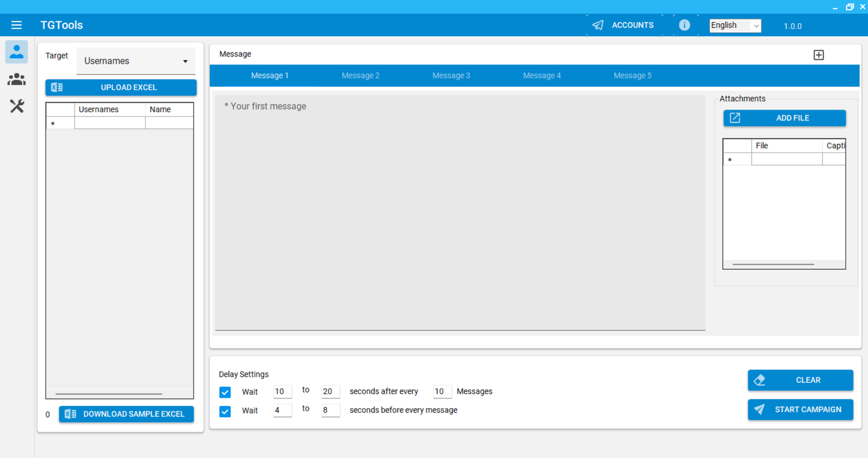Open the tools wrench sidebar icon

[x=17, y=106]
